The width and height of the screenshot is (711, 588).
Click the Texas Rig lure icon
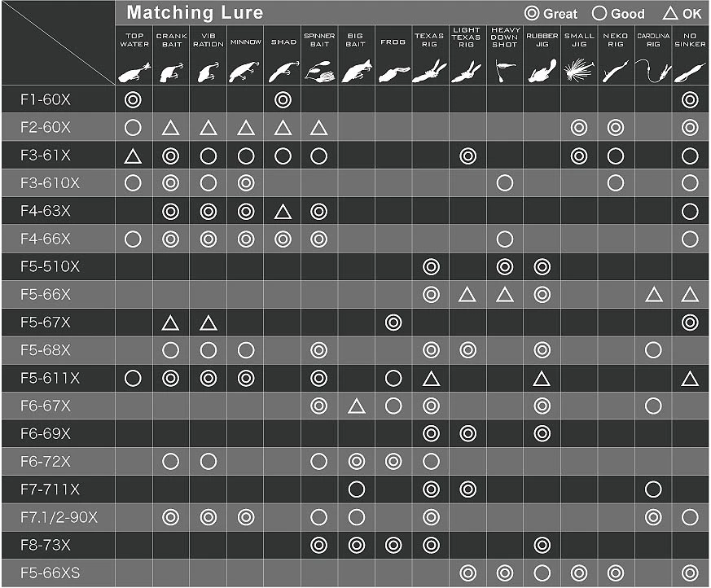point(430,72)
